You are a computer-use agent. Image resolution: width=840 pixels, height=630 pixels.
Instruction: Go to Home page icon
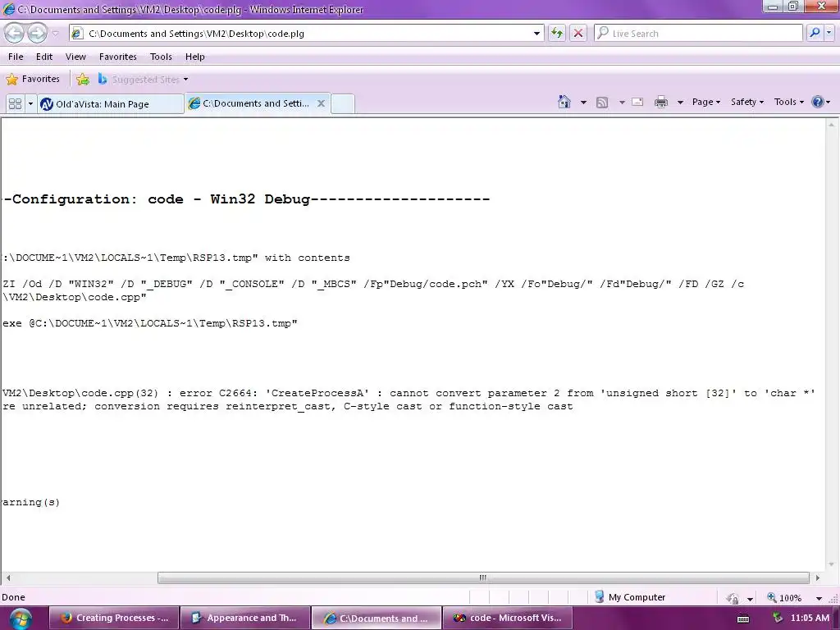tap(564, 102)
